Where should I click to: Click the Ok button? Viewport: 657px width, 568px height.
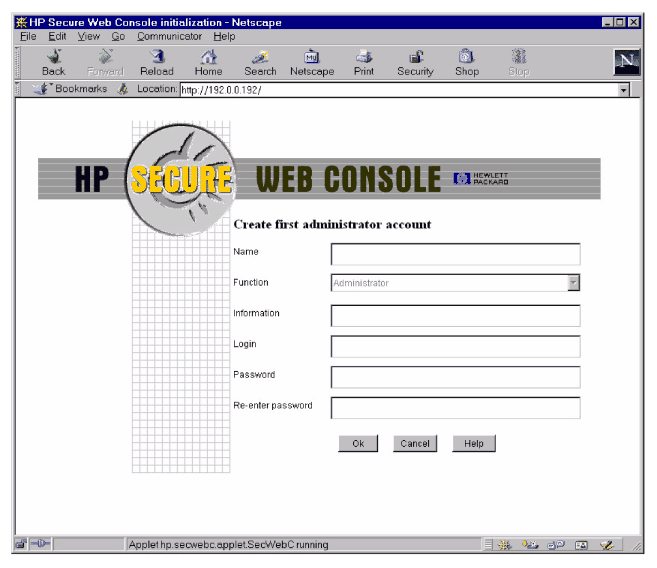[358, 443]
